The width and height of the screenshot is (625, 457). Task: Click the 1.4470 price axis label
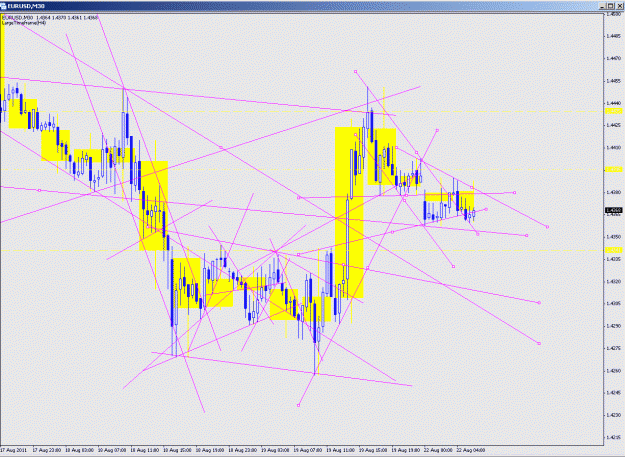coord(614,59)
